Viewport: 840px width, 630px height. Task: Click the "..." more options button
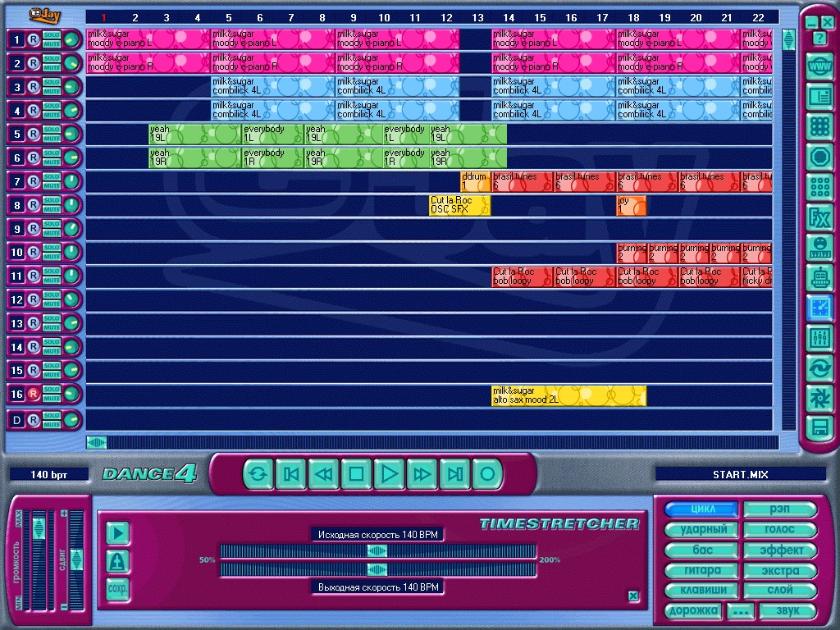(x=741, y=611)
